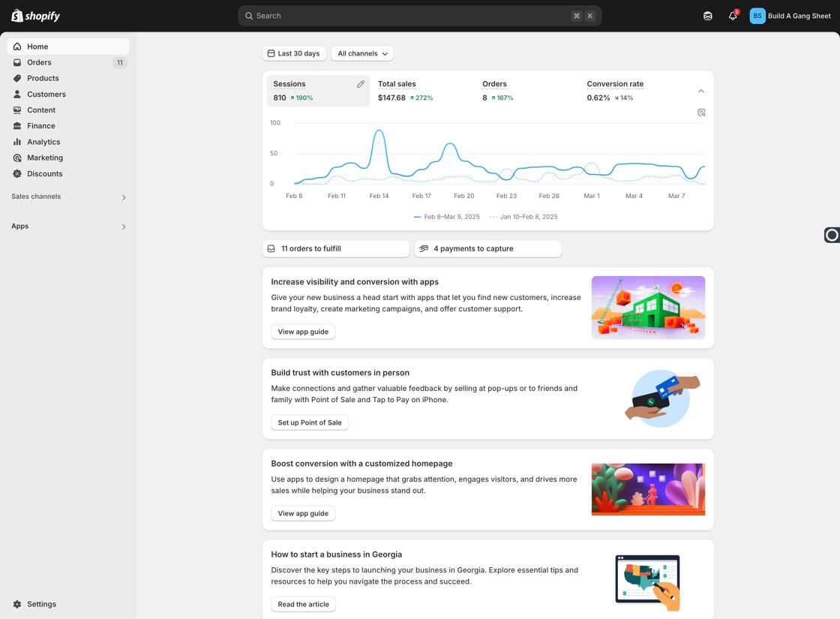Click 11 orders to fulfill
840x619 pixels.
click(336, 248)
